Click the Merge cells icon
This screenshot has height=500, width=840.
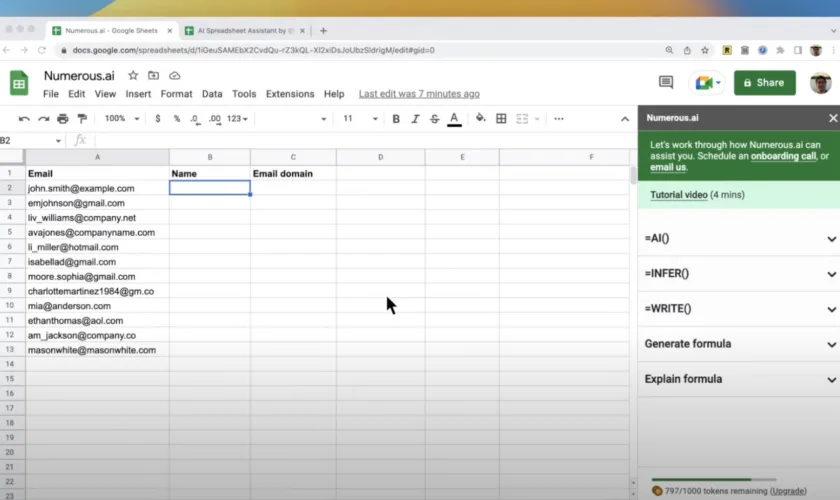[x=522, y=119]
